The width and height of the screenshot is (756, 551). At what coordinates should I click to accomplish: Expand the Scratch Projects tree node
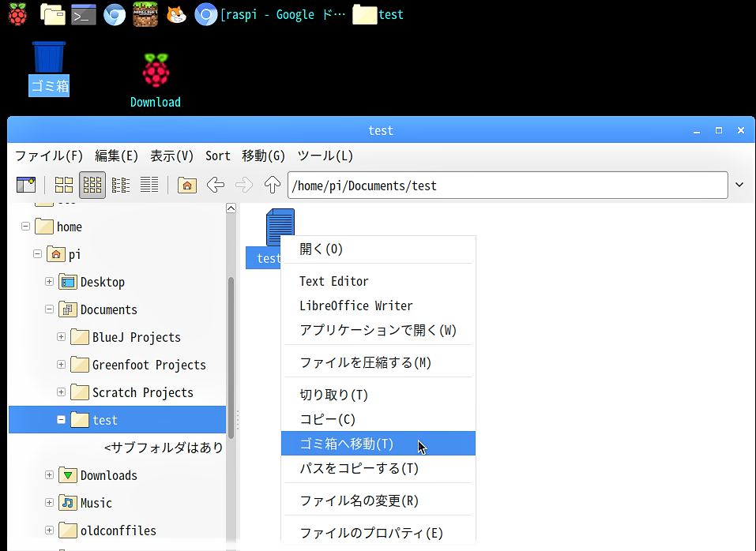click(x=62, y=392)
